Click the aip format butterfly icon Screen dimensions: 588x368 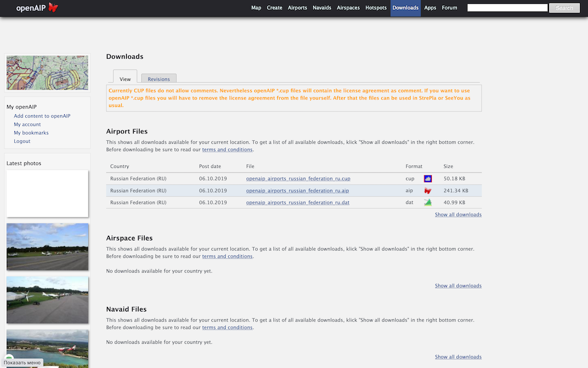pyautogui.click(x=428, y=191)
